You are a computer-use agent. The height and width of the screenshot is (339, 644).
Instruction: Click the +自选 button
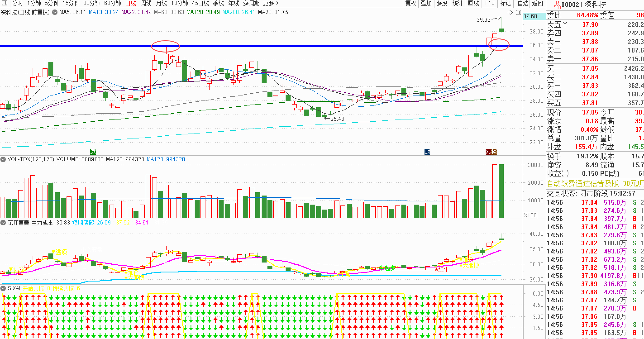522,3
